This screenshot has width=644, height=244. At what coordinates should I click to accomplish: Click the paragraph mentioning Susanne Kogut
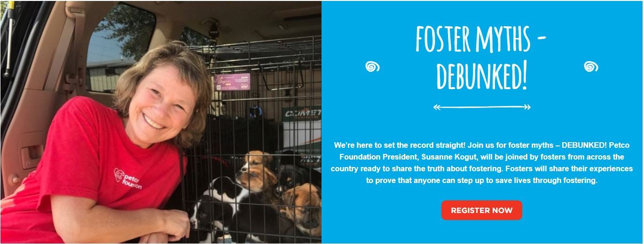(x=482, y=162)
